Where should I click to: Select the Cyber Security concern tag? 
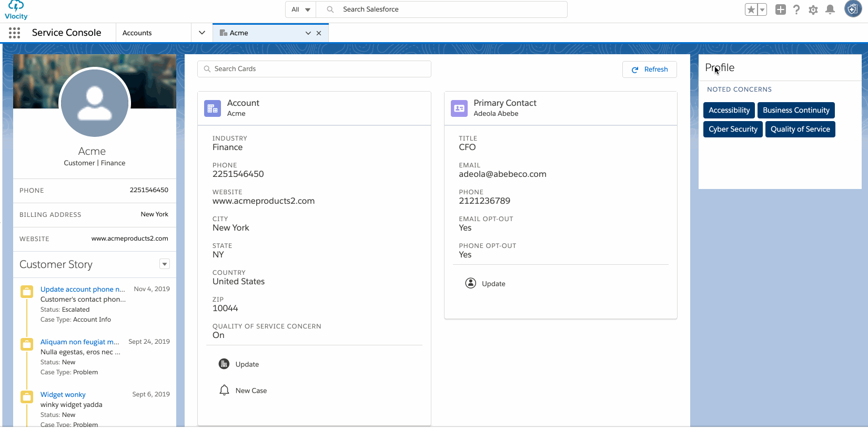pyautogui.click(x=733, y=129)
